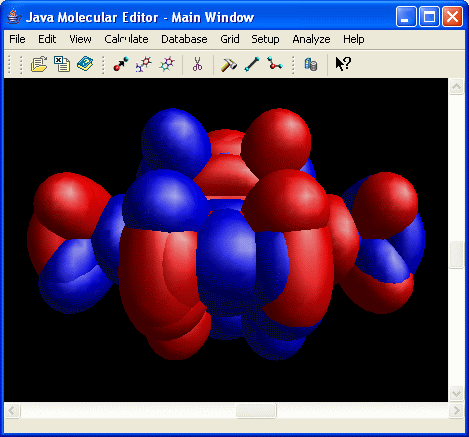Click the molecule fragment toolbar icon
This screenshot has height=437, width=469.
click(144, 64)
